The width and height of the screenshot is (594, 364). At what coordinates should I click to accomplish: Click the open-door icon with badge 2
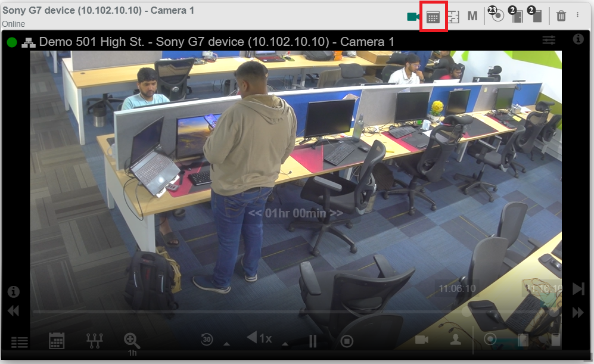516,16
